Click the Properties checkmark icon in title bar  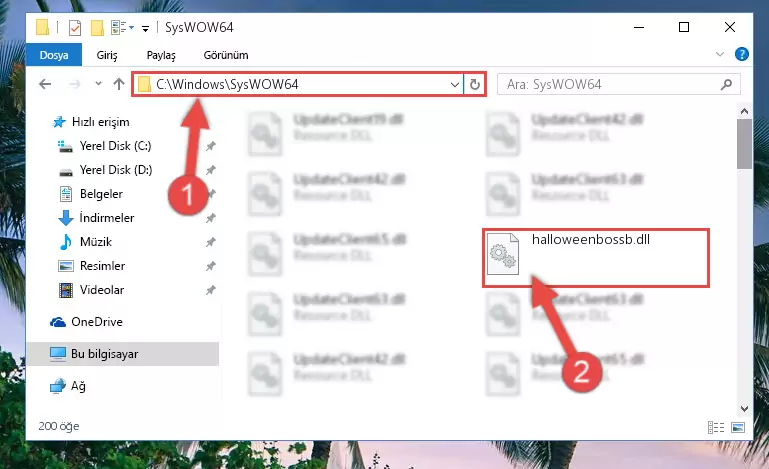[75, 27]
